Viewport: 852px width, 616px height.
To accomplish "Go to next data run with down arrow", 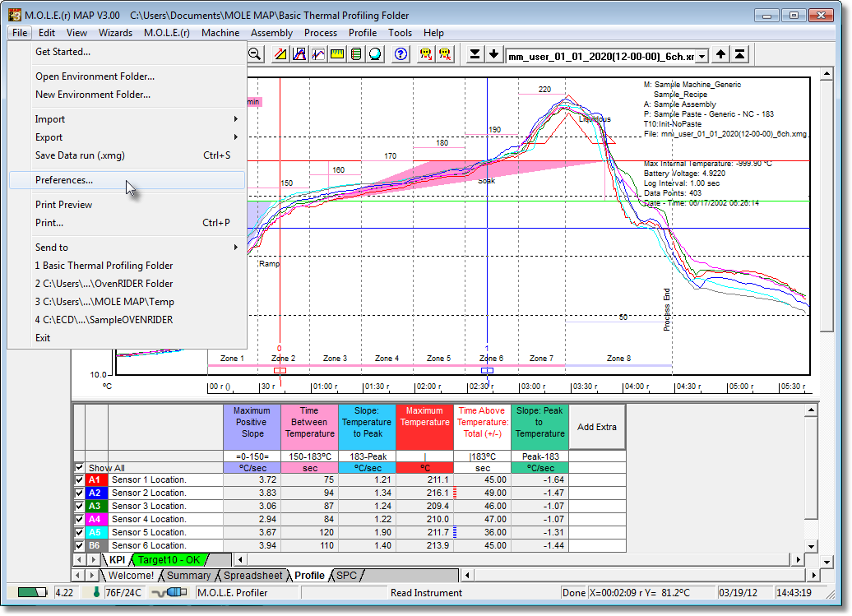I will pos(494,53).
